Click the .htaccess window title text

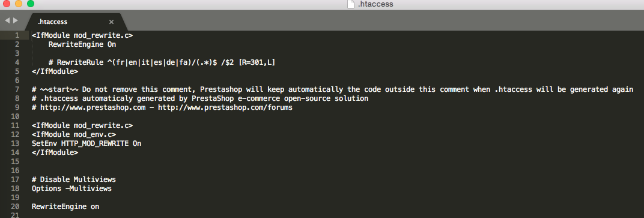(x=375, y=5)
